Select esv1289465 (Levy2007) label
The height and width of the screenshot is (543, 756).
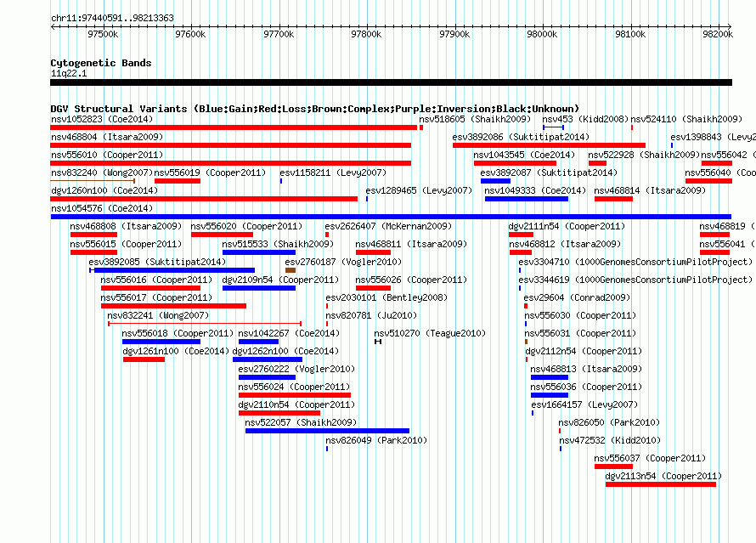click(x=419, y=190)
